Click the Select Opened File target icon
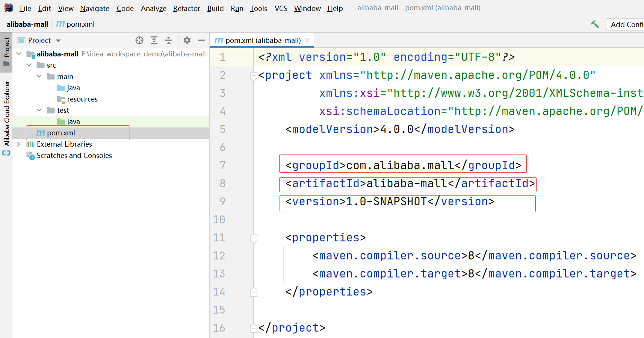Viewport: 644px width, 338px height. (x=139, y=40)
